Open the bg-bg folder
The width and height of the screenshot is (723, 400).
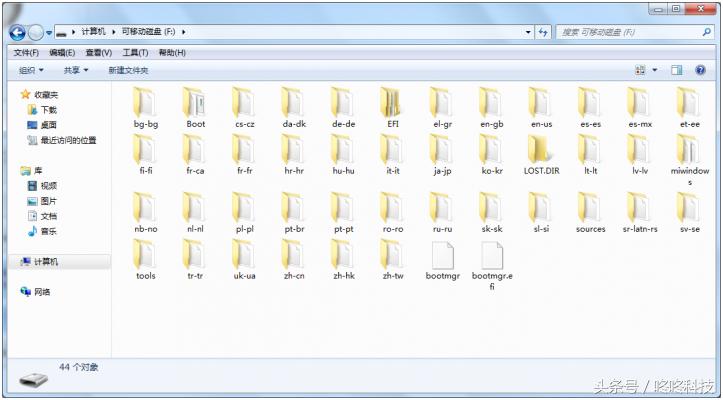pos(146,107)
